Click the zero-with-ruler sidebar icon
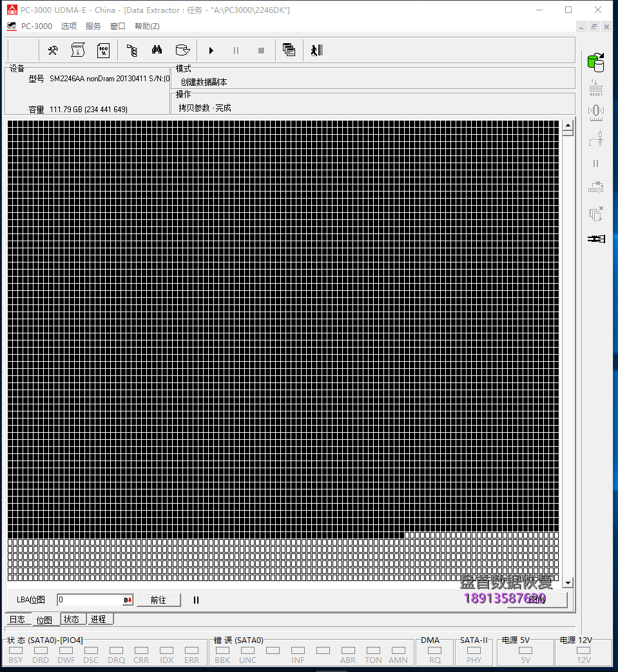Screen dimensions: 618x672 595,113
